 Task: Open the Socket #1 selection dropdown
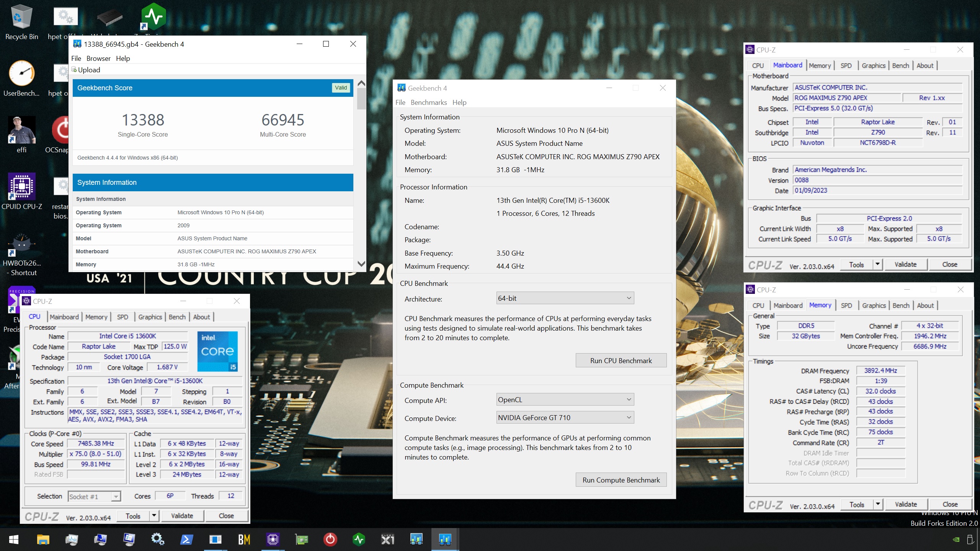pyautogui.click(x=94, y=497)
